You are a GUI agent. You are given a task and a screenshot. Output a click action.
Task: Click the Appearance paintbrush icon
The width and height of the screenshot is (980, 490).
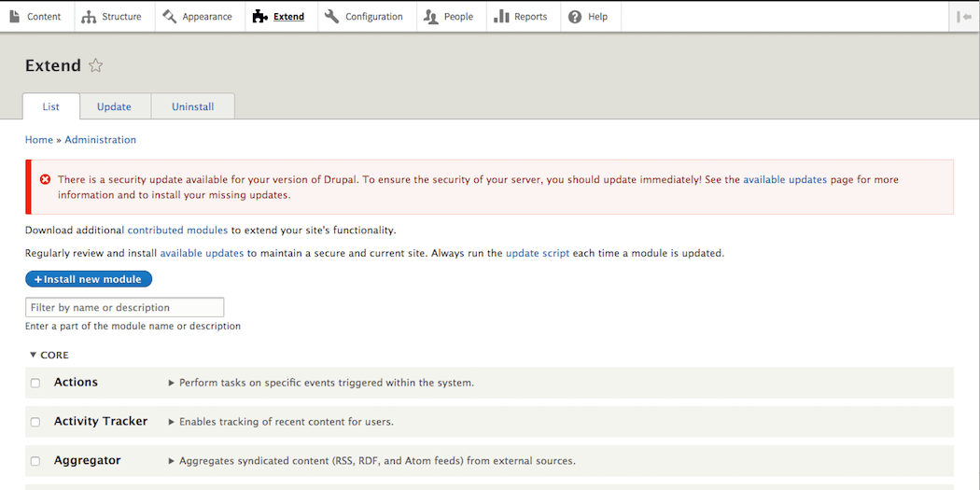169,17
